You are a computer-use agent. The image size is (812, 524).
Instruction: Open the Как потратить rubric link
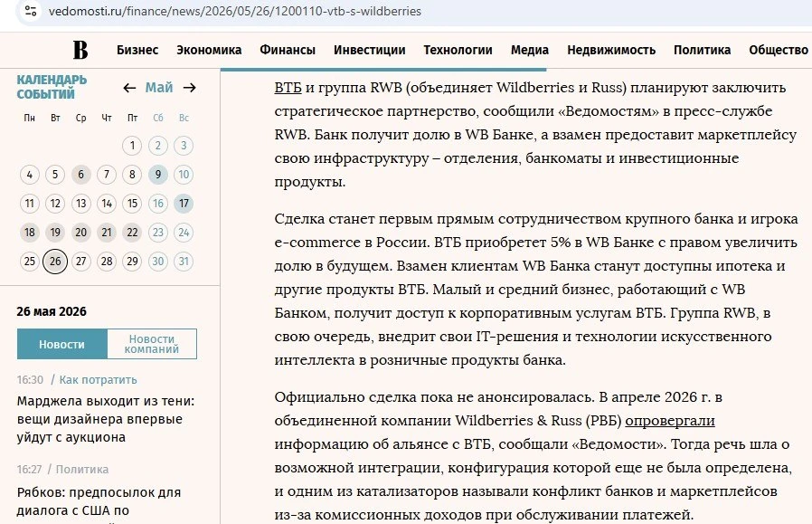pyautogui.click(x=98, y=380)
